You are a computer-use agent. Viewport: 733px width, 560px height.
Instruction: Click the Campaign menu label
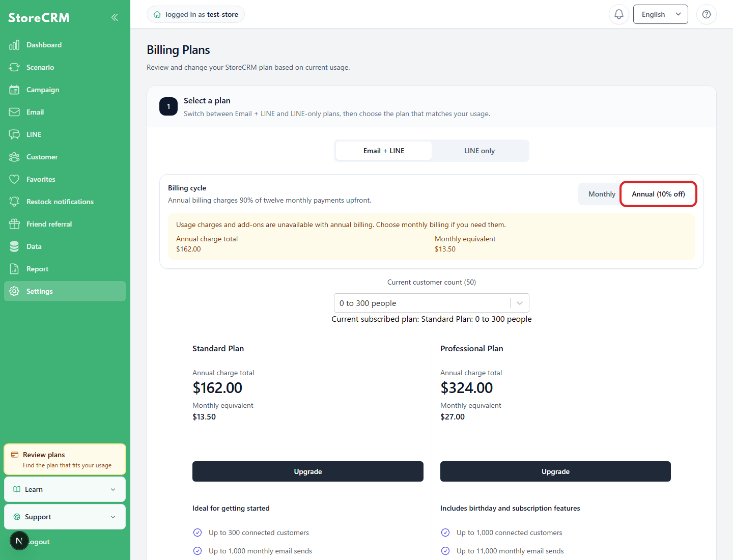(x=43, y=90)
